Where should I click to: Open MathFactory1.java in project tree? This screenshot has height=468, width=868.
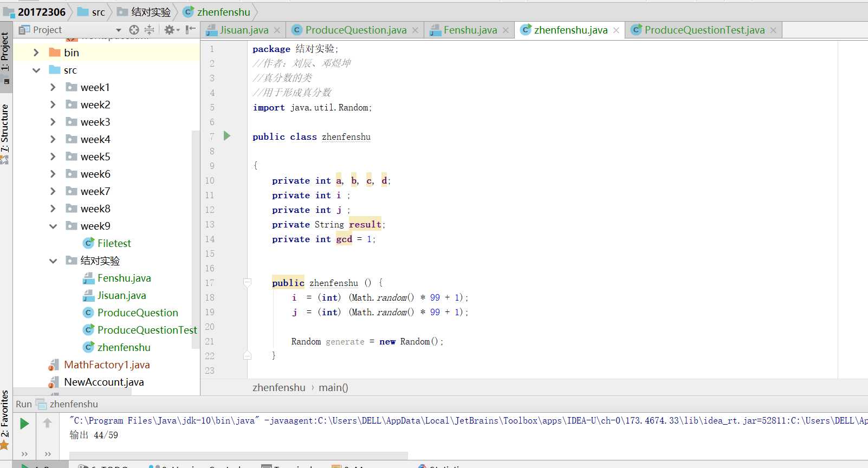point(107,365)
